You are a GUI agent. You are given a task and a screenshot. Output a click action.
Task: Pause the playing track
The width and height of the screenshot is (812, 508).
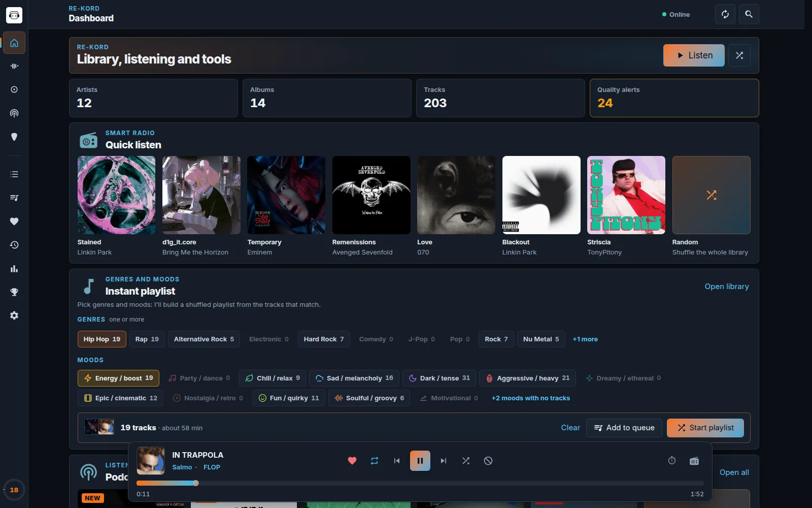[420, 461]
